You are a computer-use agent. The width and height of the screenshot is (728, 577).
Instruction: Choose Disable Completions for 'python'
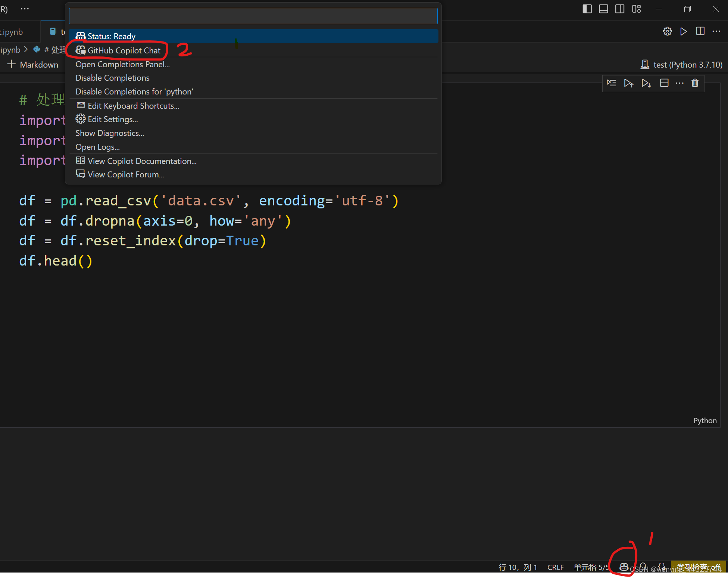click(134, 91)
